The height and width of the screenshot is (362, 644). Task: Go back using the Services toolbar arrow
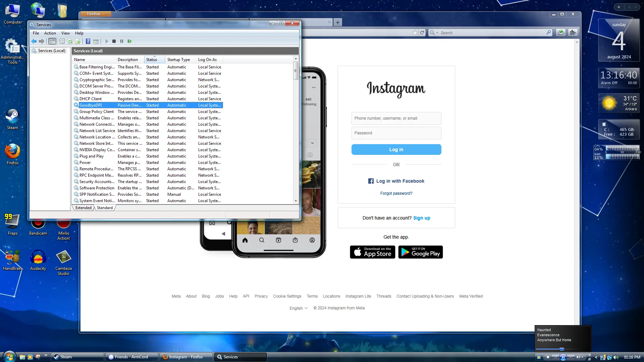(x=34, y=41)
